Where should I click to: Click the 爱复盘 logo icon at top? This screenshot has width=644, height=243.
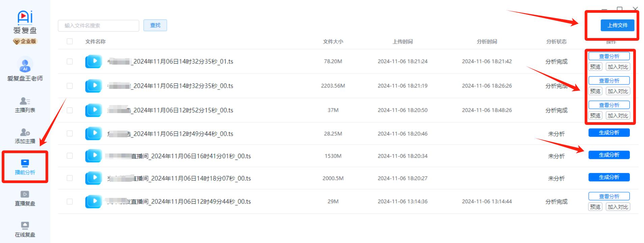coord(25,18)
